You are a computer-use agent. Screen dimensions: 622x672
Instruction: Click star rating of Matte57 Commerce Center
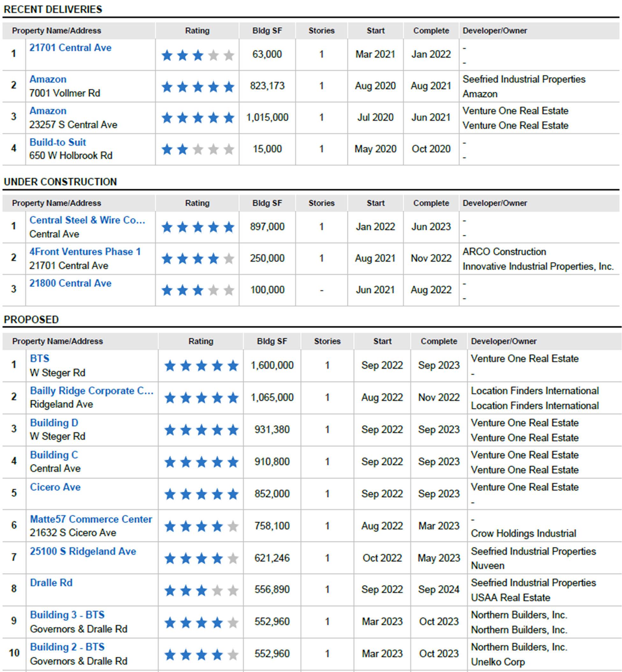point(201,526)
